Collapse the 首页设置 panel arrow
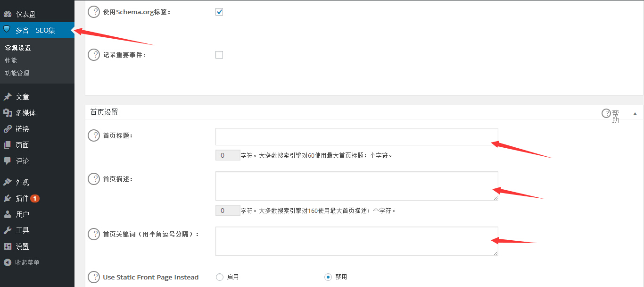 (635, 113)
